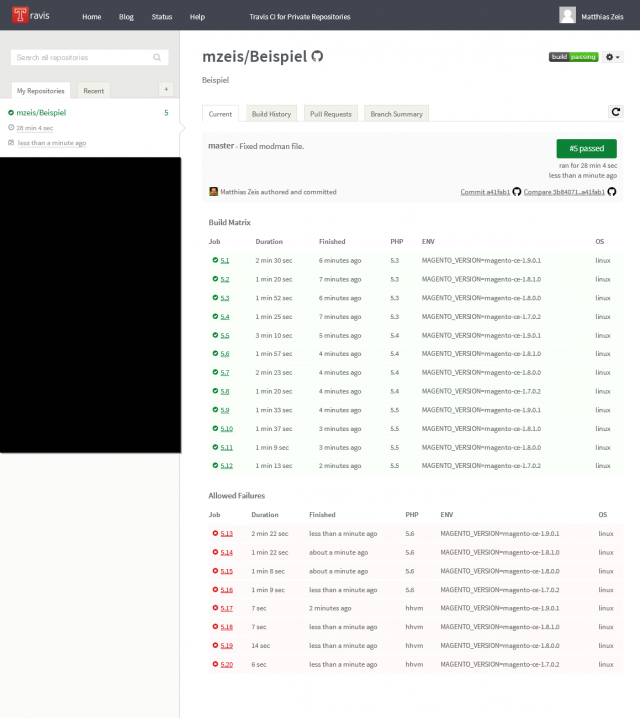Image resolution: width=640 pixels, height=718 pixels.
Task: Open failed job 5.19 link
Action: pos(227,646)
